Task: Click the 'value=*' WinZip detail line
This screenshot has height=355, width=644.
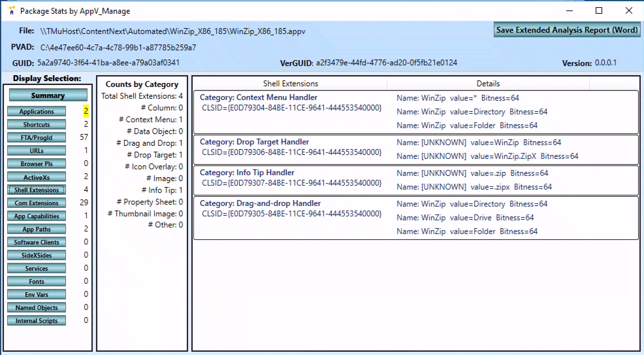Action: click(458, 98)
